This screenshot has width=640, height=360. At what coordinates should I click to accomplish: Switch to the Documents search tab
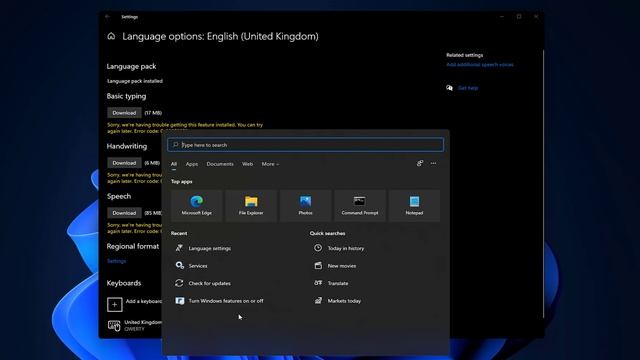(x=220, y=164)
